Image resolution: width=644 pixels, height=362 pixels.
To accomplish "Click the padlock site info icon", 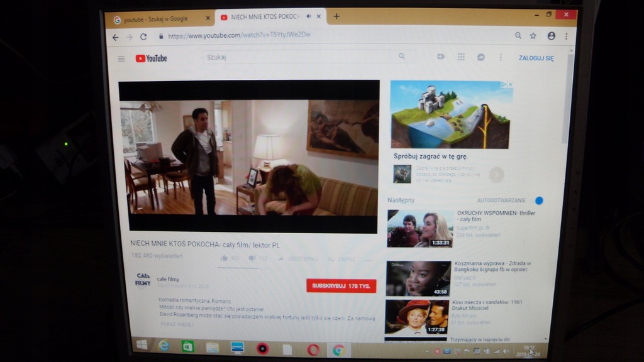I will [x=161, y=36].
